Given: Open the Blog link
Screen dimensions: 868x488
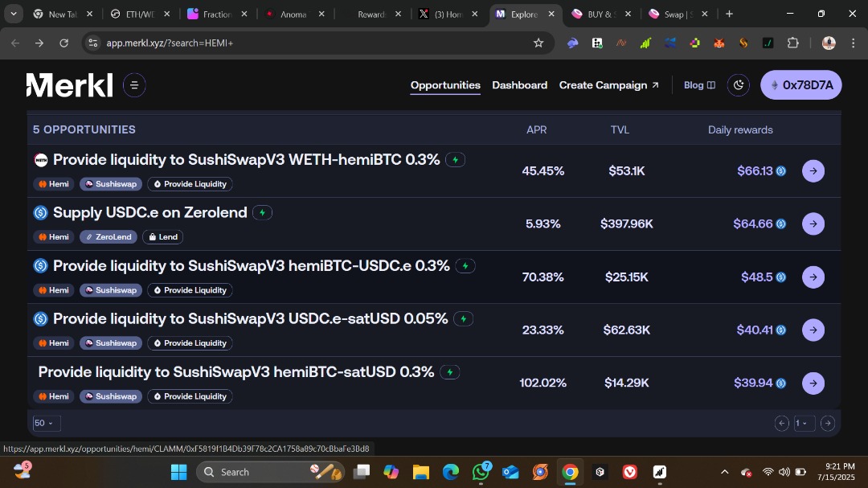Looking at the screenshot, I should [700, 85].
